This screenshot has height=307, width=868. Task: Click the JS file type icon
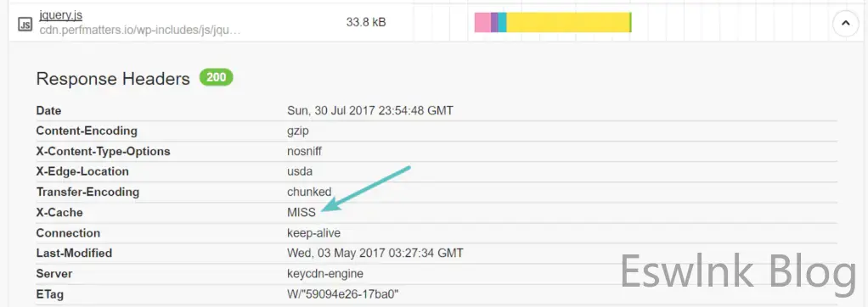pyautogui.click(x=25, y=25)
